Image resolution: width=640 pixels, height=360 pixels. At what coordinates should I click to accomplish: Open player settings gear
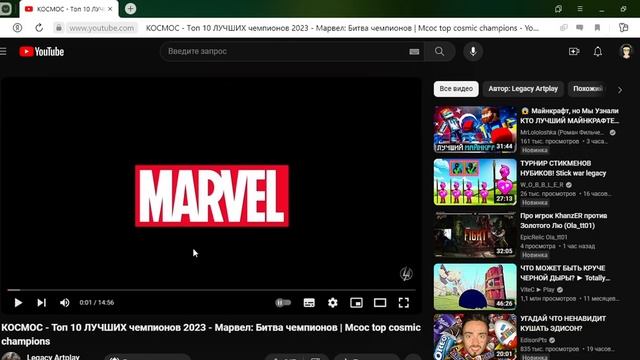(333, 302)
